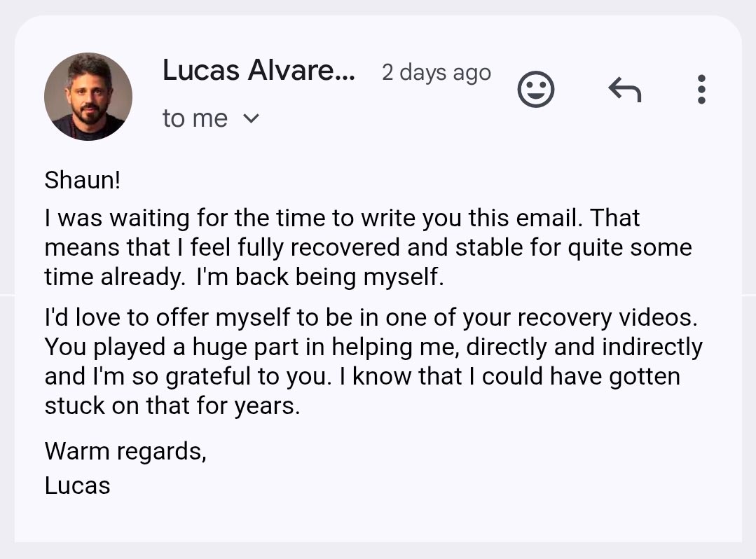Click the truncated sender name header
756x559 pixels.
point(259,70)
